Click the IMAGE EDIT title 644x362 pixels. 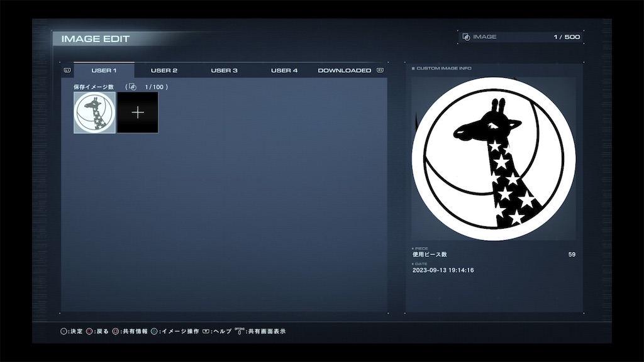pyautogui.click(x=96, y=38)
